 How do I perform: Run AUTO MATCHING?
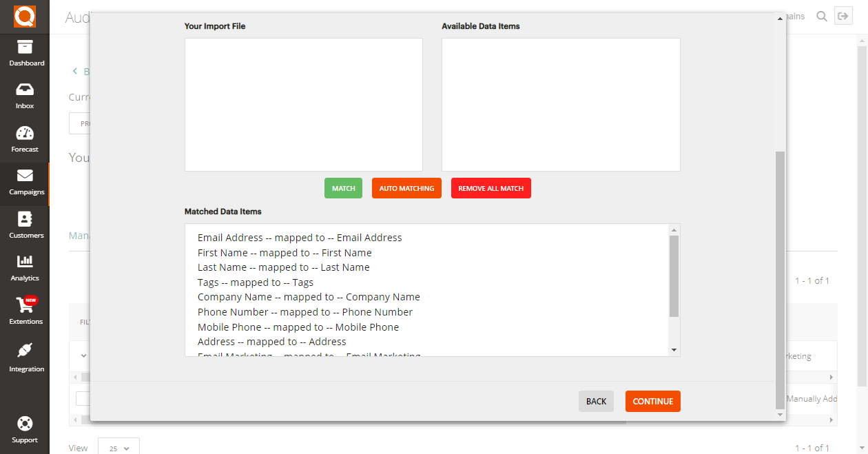[x=406, y=187]
